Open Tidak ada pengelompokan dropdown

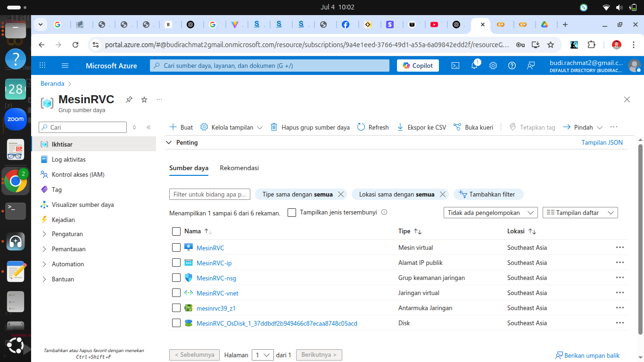click(x=490, y=213)
